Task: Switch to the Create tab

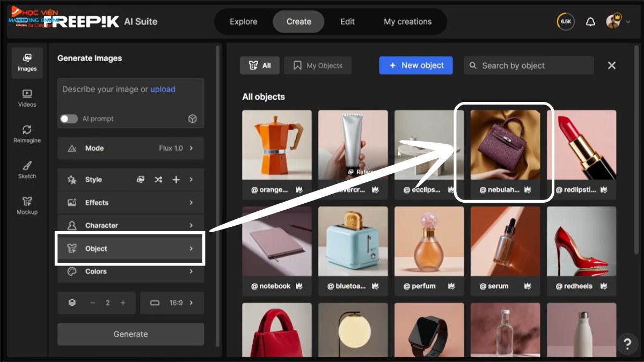Action: (299, 21)
